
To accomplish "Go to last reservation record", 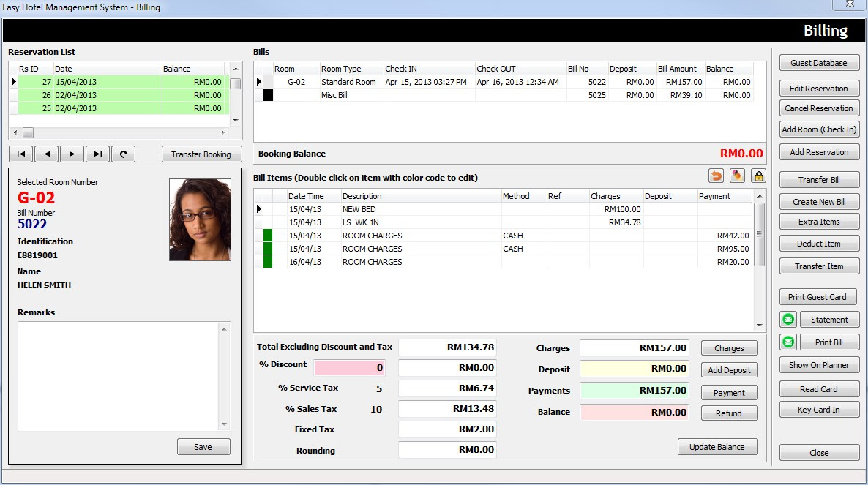I will [x=97, y=154].
